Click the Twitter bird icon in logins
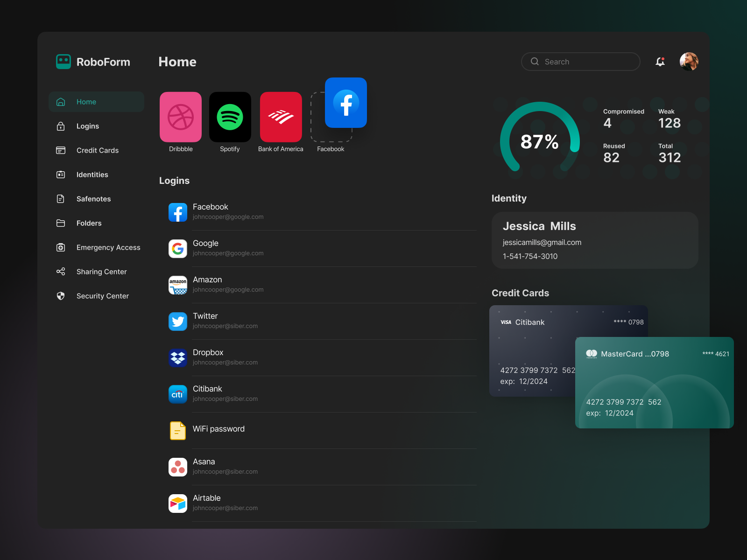Screen dimensions: 747x560 pyautogui.click(x=178, y=322)
